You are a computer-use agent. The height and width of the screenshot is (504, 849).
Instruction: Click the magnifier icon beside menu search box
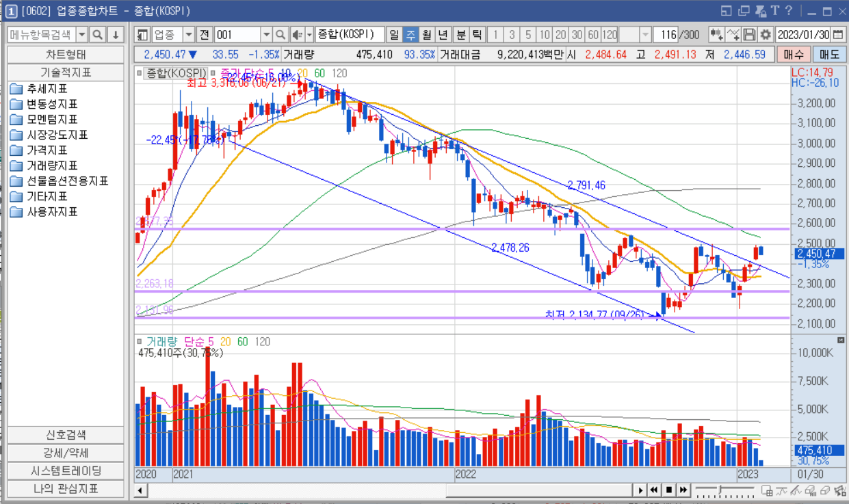[98, 35]
